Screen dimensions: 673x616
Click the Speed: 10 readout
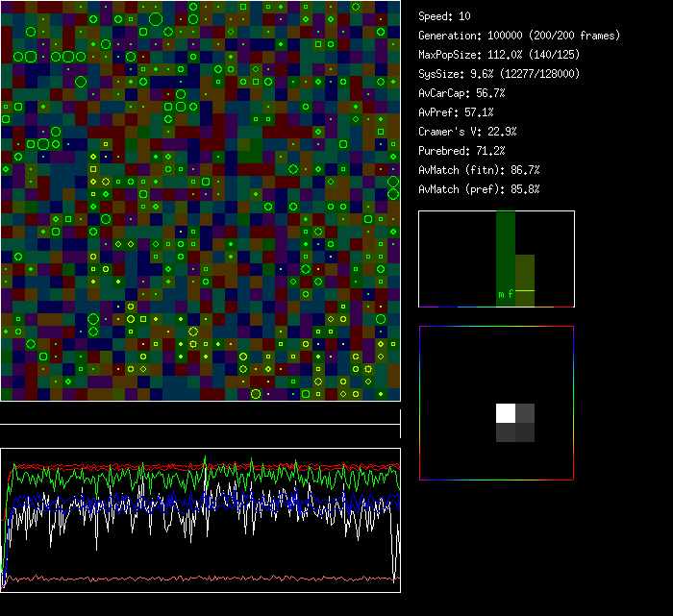(445, 16)
